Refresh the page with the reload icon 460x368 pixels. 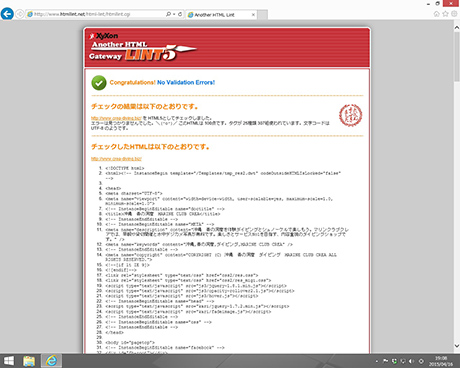[180, 14]
